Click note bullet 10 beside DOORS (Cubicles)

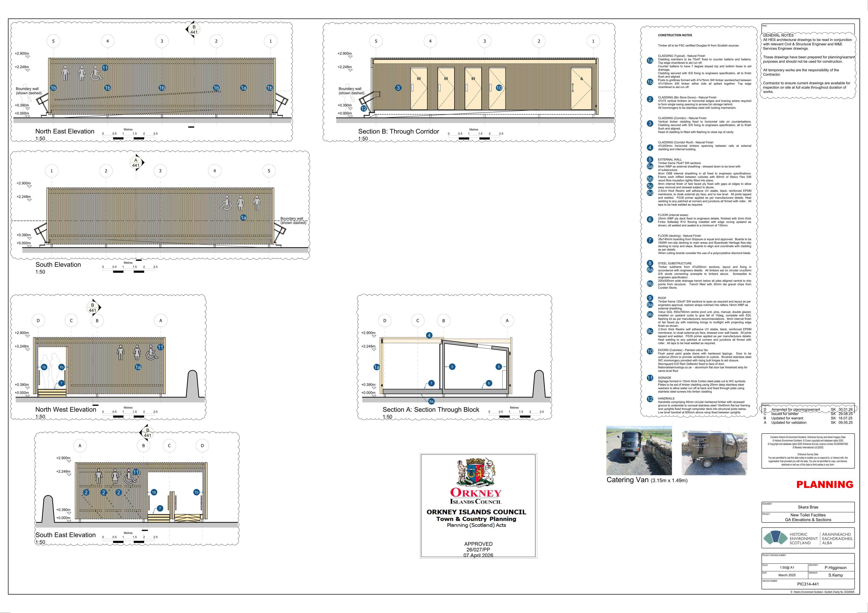coord(650,351)
